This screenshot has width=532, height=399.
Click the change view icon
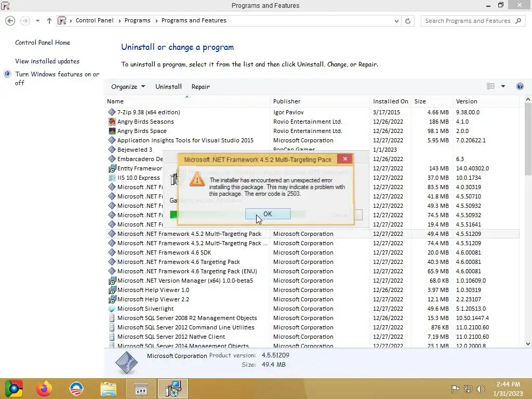point(490,86)
